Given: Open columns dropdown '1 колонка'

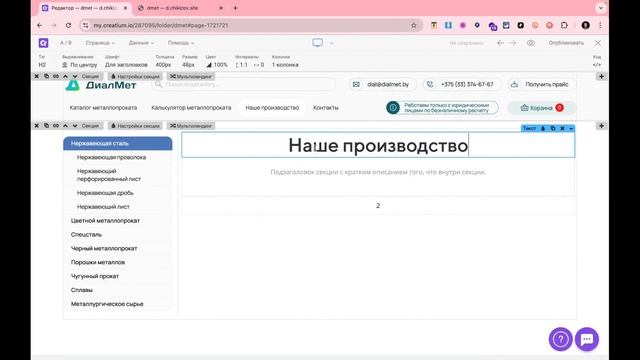Looking at the screenshot, I should point(285,65).
